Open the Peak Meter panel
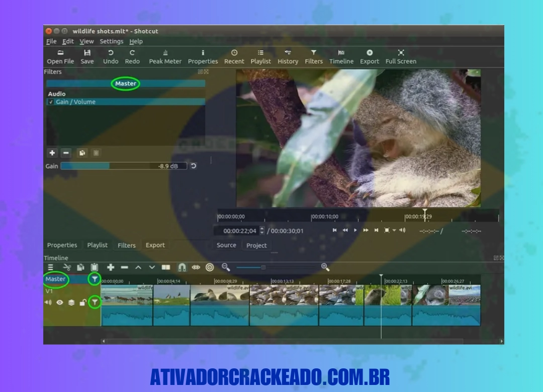Viewport: 543px width, 392px height. point(165,57)
